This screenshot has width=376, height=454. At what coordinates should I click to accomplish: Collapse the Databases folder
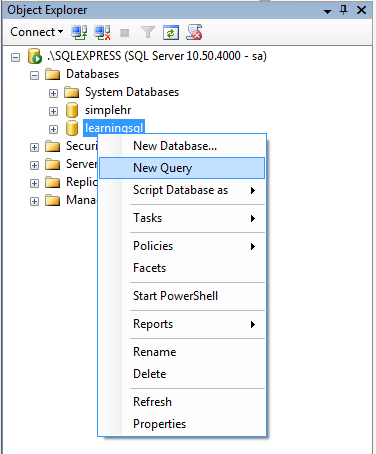click(34, 75)
